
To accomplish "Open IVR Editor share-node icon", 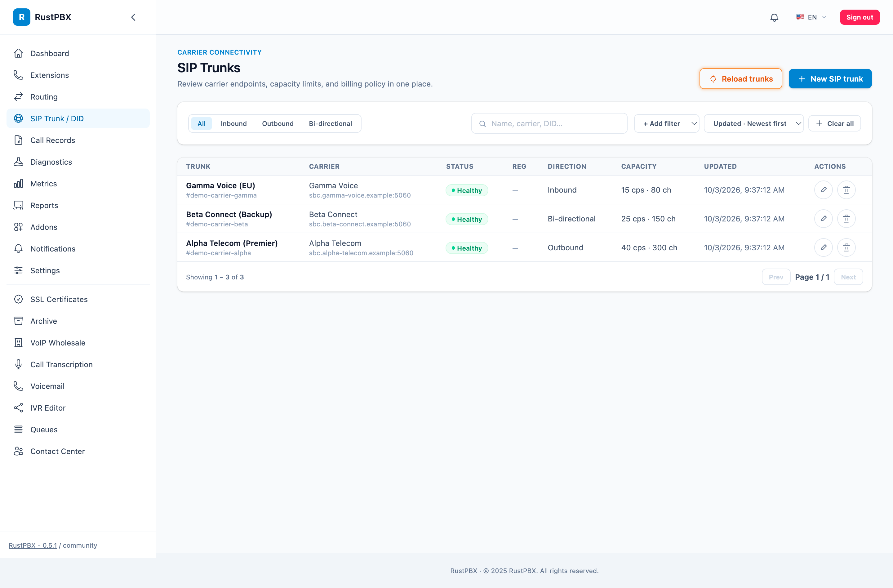I will coord(18,408).
